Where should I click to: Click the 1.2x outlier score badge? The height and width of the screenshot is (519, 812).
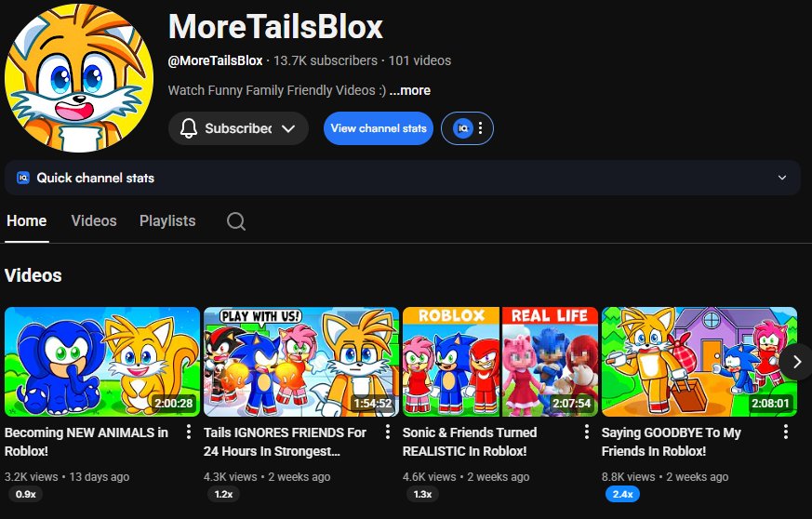[x=224, y=494]
